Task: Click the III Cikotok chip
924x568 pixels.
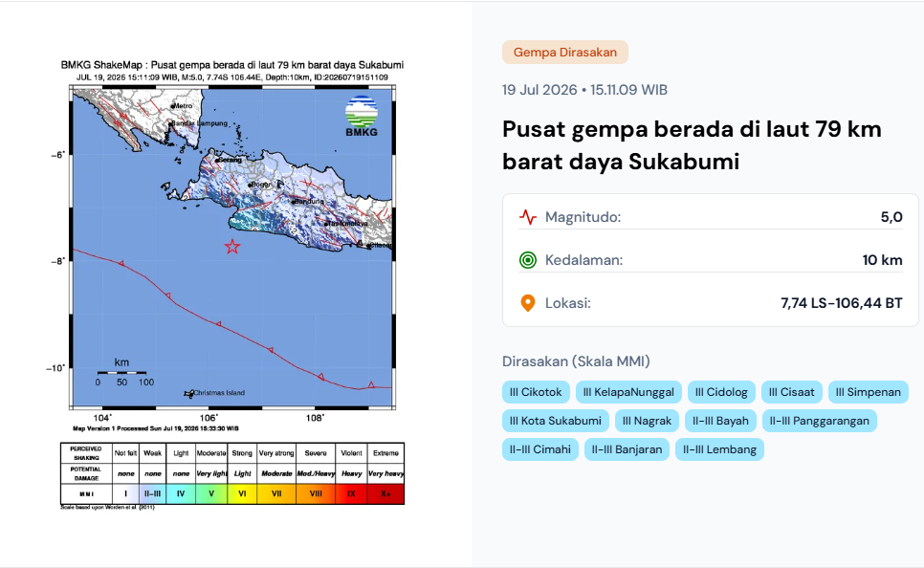Action: (x=536, y=392)
